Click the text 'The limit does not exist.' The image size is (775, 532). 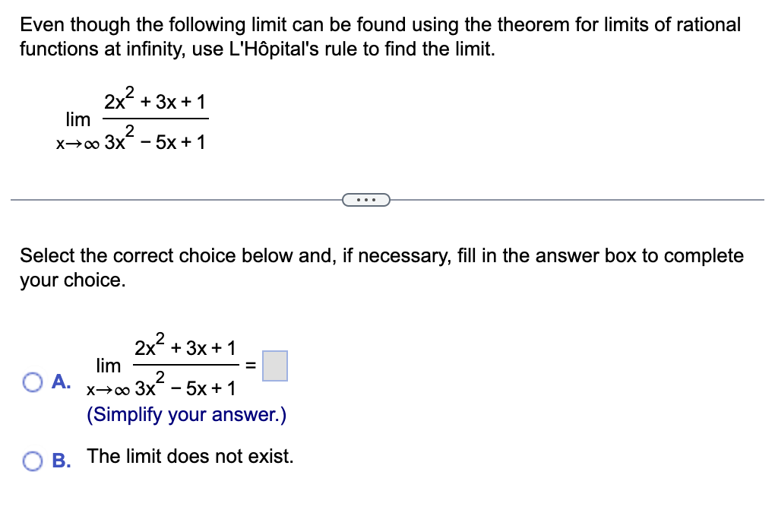(191, 456)
